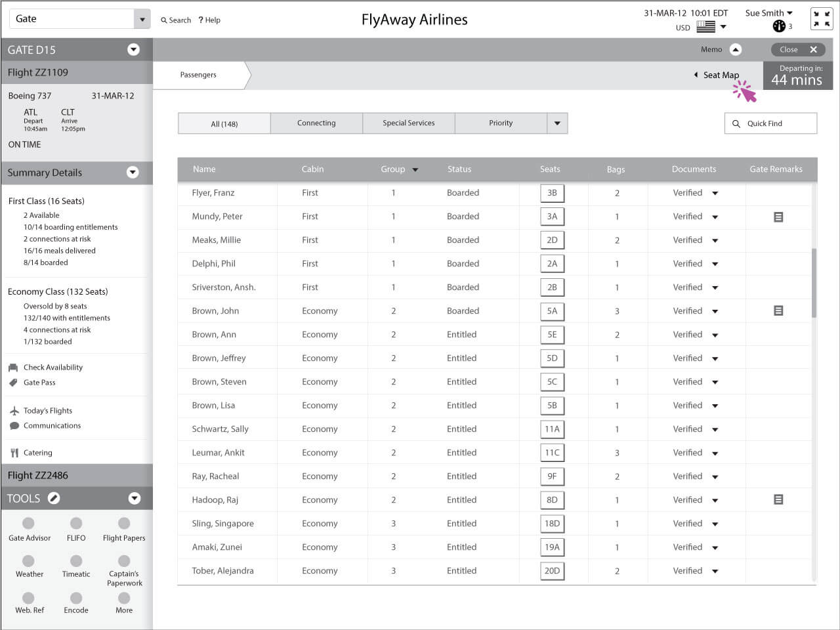This screenshot has height=630, width=840.
Task: Switch to the Connecting passengers tab
Action: (316, 123)
